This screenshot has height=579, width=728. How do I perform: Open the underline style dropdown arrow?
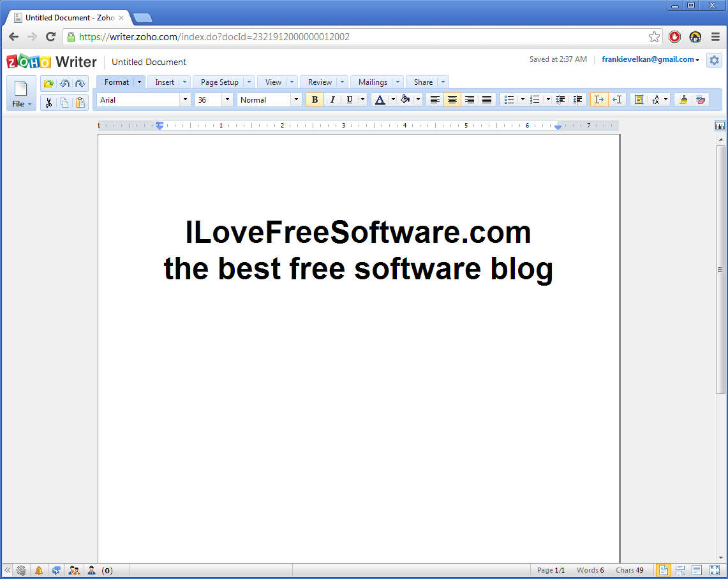(x=362, y=99)
